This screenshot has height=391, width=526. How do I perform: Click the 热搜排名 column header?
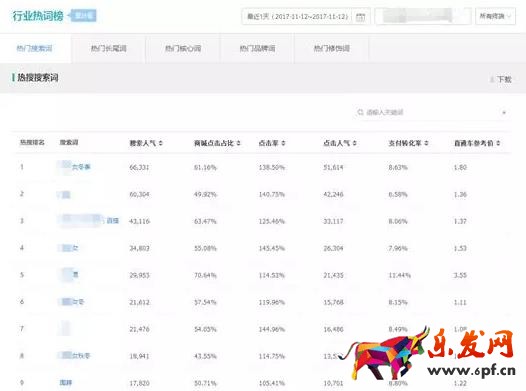tap(32, 143)
